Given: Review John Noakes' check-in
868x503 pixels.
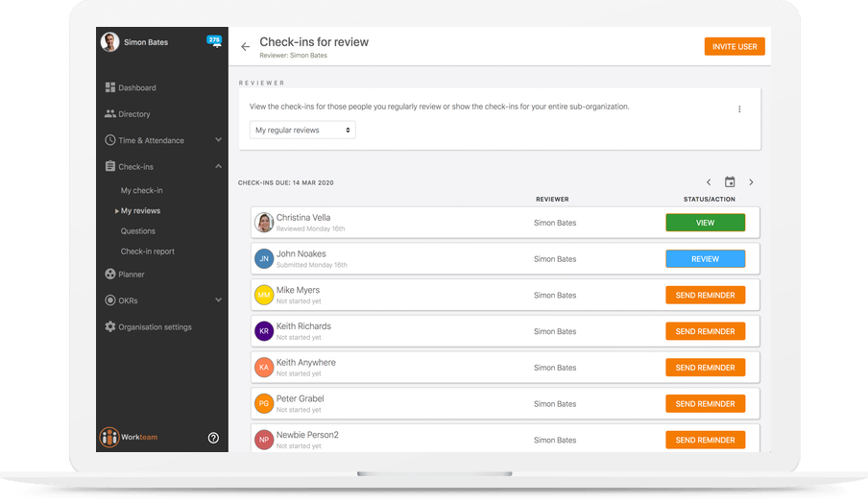Looking at the screenshot, I should tap(705, 258).
